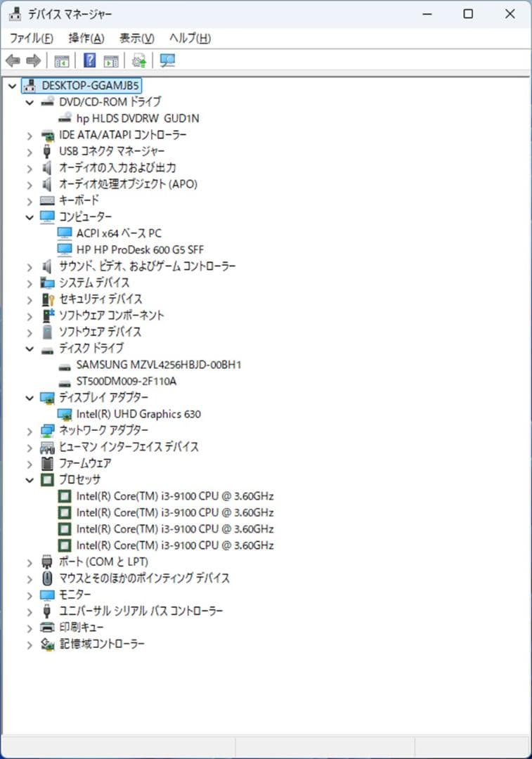
Task: Click Scan for hardware changes icon
Action: pyautogui.click(x=167, y=60)
